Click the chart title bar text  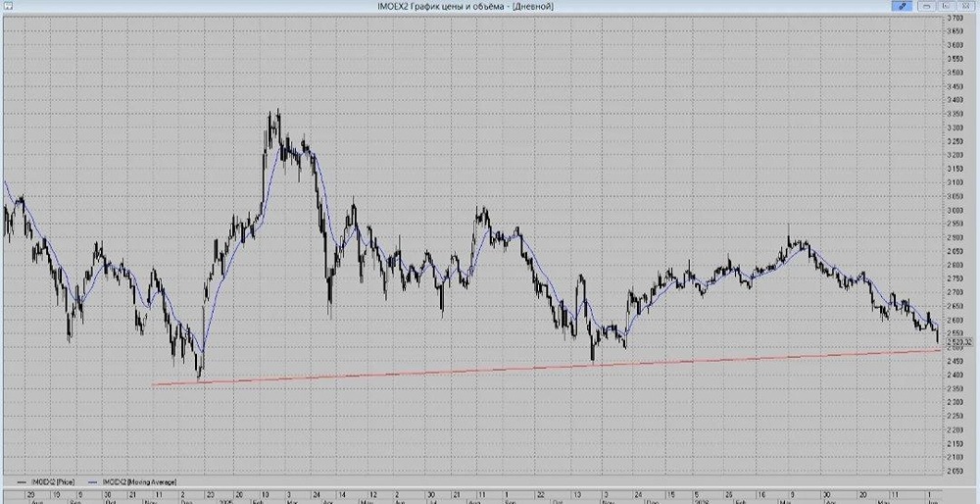(465, 6)
